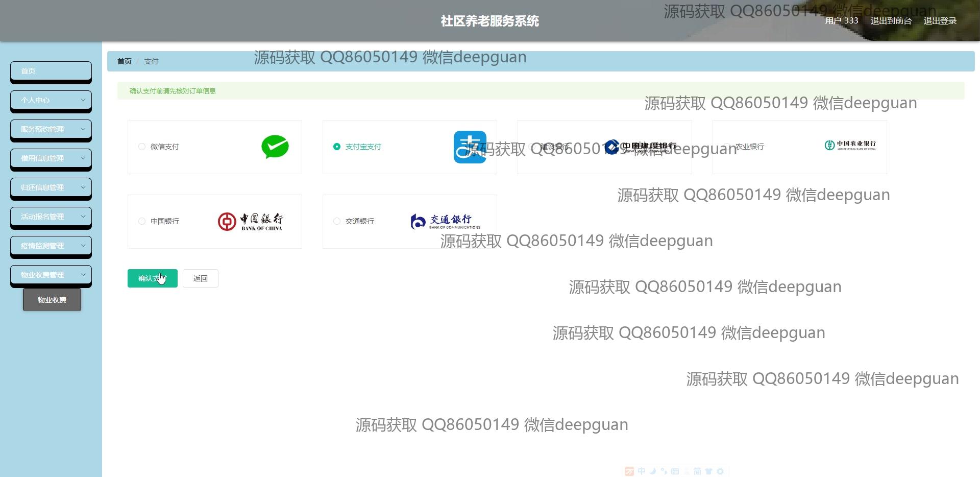Click the Agricultural Bank of China logo
The width and height of the screenshot is (980, 477).
(850, 146)
